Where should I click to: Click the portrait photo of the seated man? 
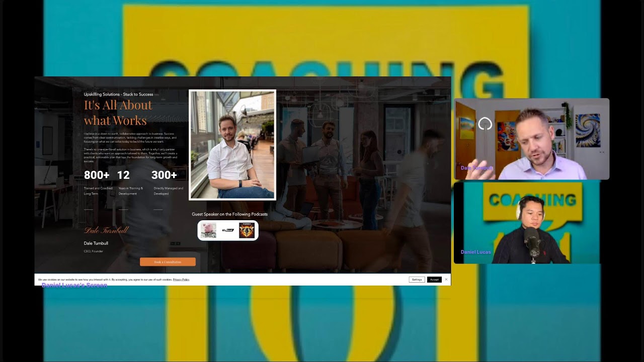coord(232,145)
